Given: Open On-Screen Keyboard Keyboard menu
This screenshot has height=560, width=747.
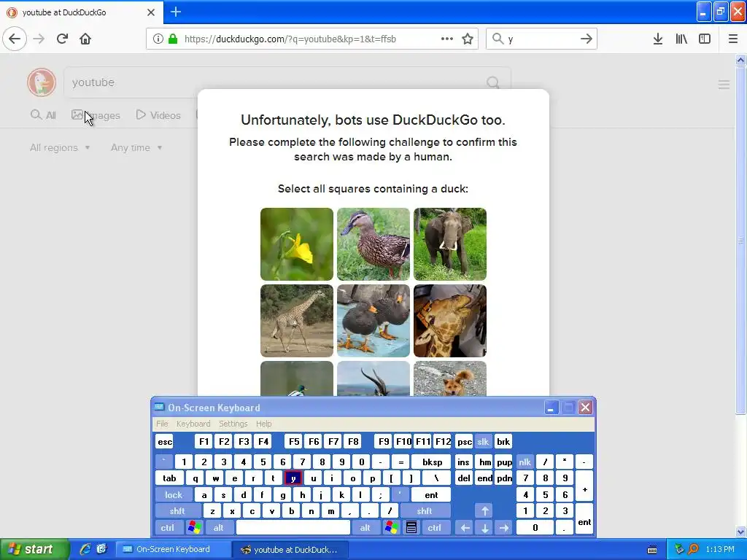Looking at the screenshot, I should (193, 424).
